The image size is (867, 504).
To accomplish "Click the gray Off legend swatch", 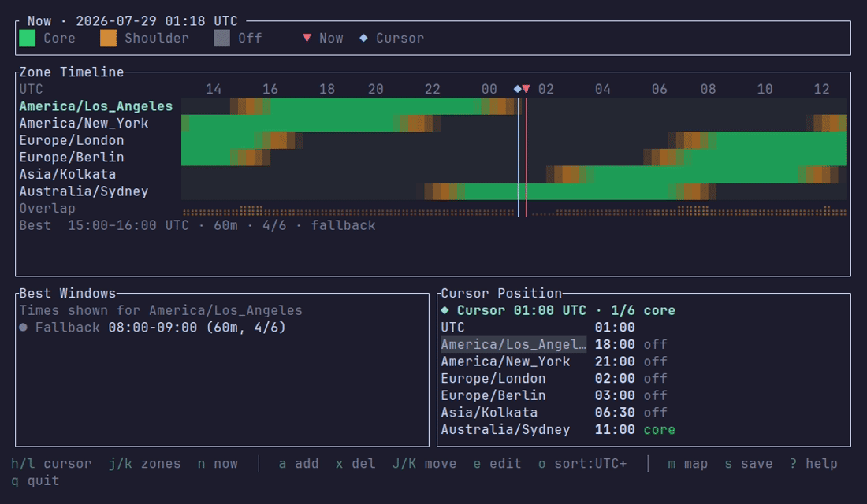I will [221, 38].
